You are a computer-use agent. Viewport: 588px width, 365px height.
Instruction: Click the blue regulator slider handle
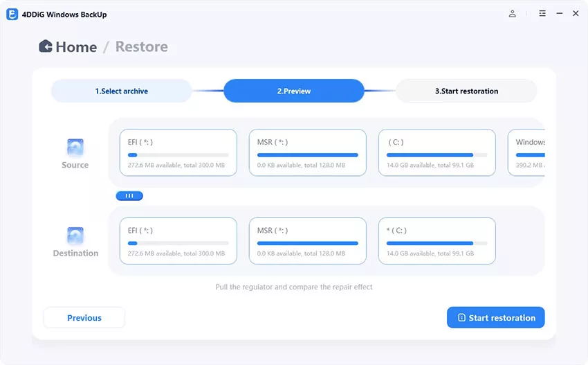tap(129, 195)
